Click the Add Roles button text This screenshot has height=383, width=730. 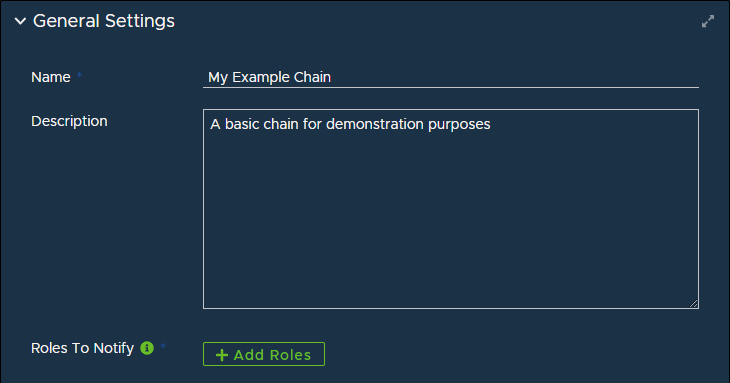coord(272,355)
